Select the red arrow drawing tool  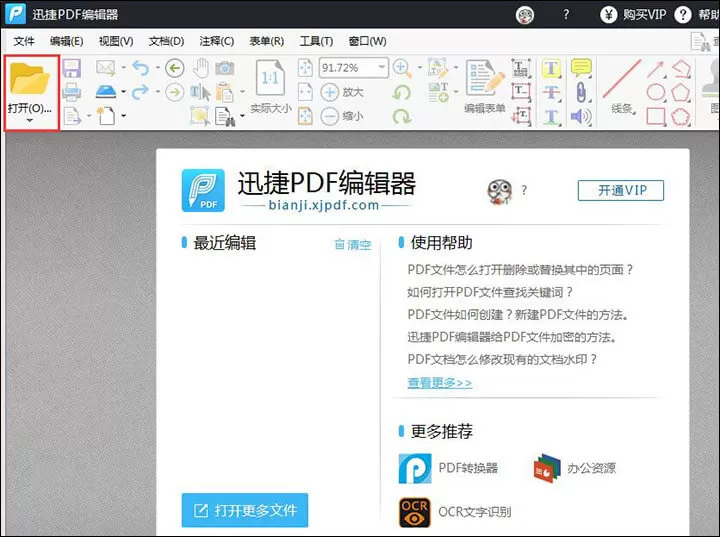(x=656, y=69)
